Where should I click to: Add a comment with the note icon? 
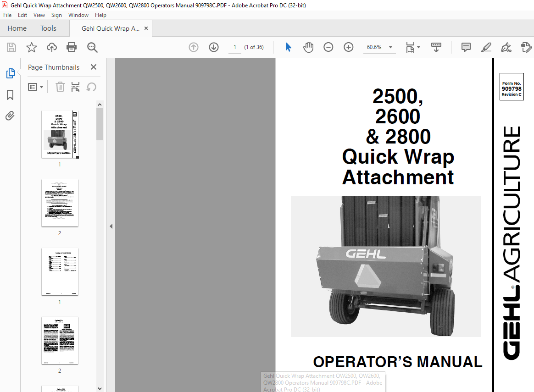(x=466, y=47)
